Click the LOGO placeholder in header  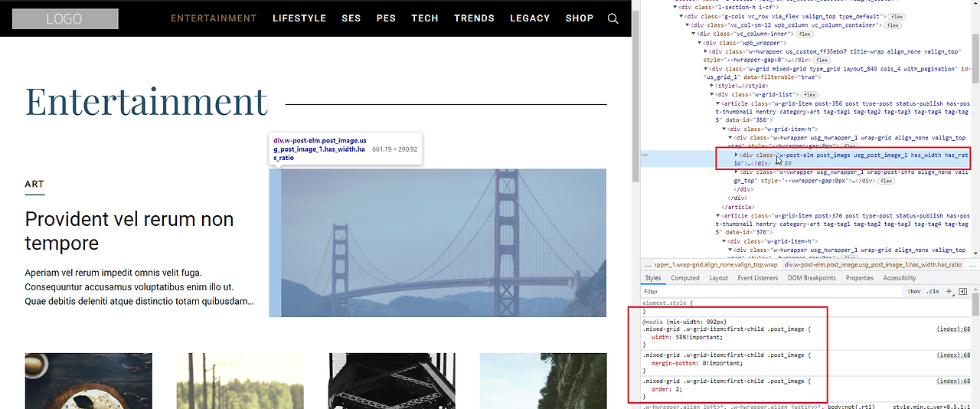coord(65,18)
